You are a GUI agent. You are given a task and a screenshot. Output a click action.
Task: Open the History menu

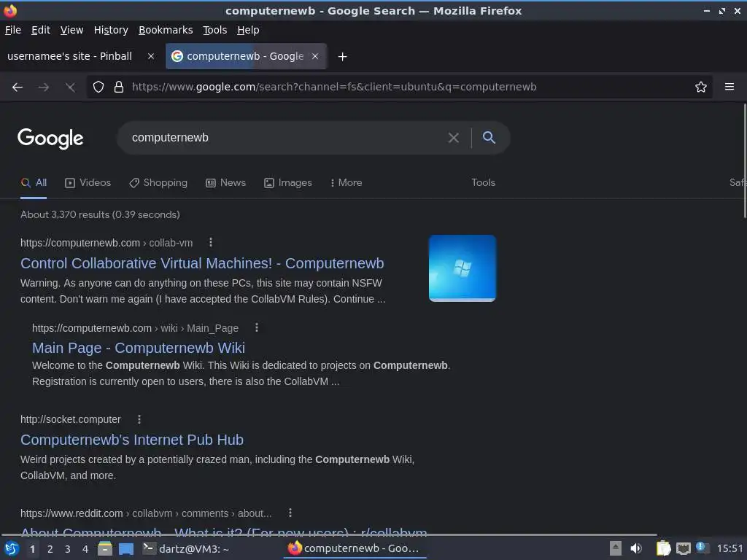pyautogui.click(x=111, y=30)
